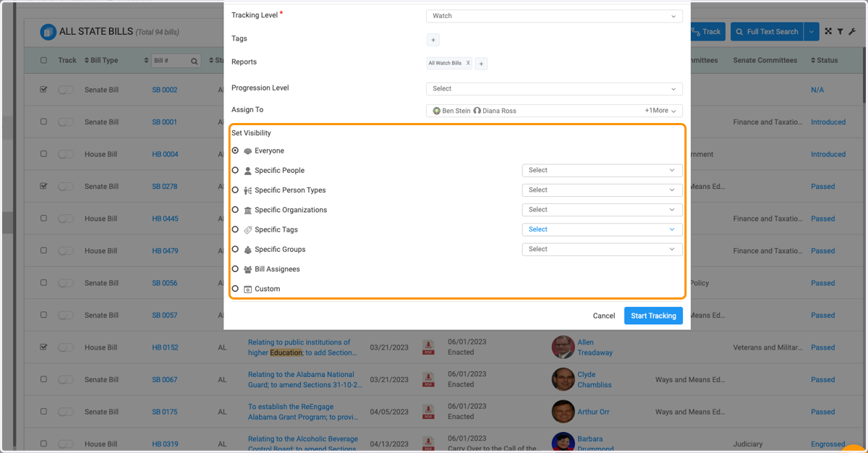Click the Full Text Search button

point(767,31)
